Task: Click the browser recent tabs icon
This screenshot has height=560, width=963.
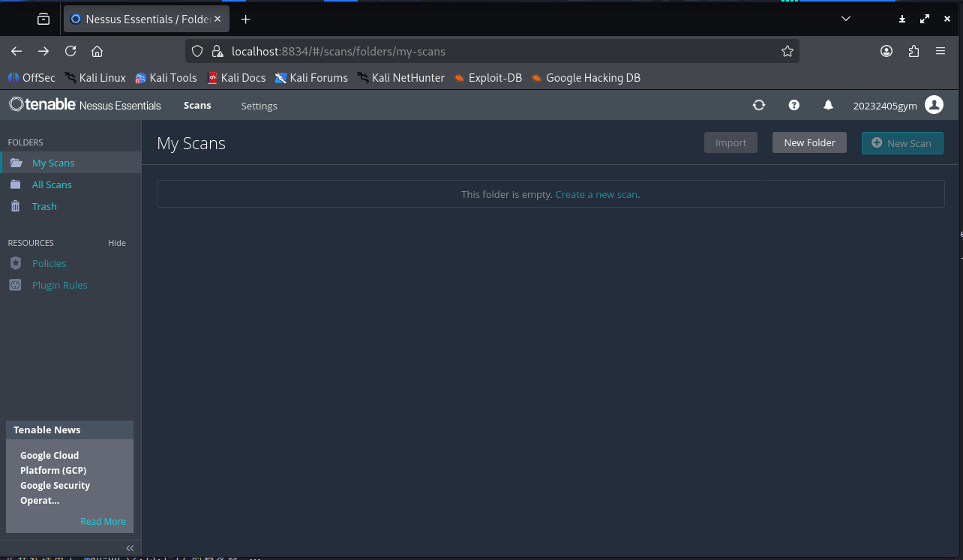Action: tap(43, 19)
